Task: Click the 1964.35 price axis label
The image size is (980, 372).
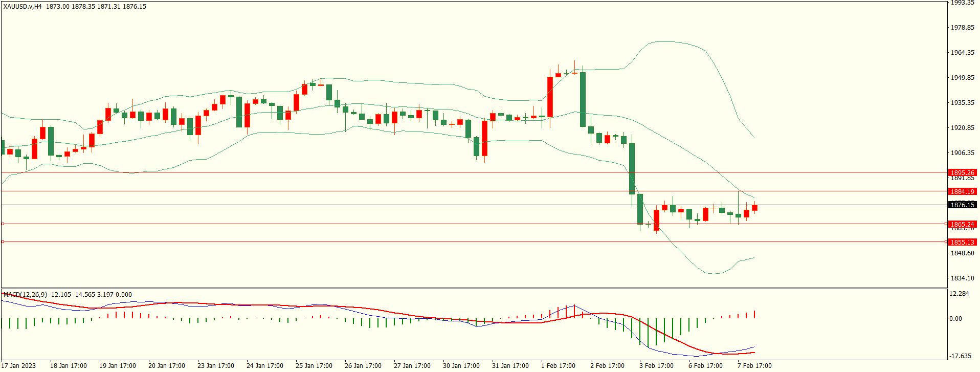Action: coord(963,53)
